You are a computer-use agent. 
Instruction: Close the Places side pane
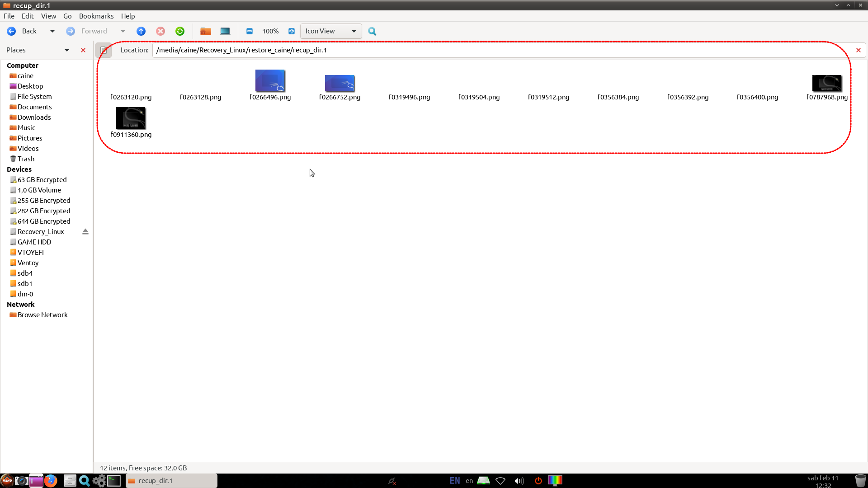tap(83, 50)
